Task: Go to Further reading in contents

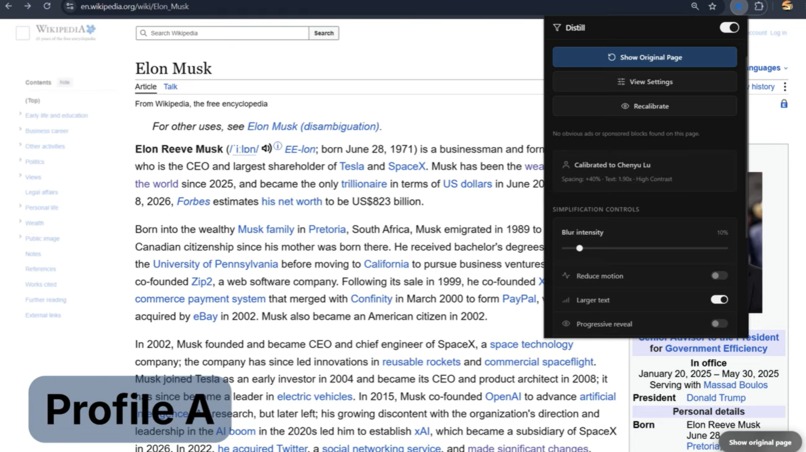Action: pyautogui.click(x=46, y=300)
